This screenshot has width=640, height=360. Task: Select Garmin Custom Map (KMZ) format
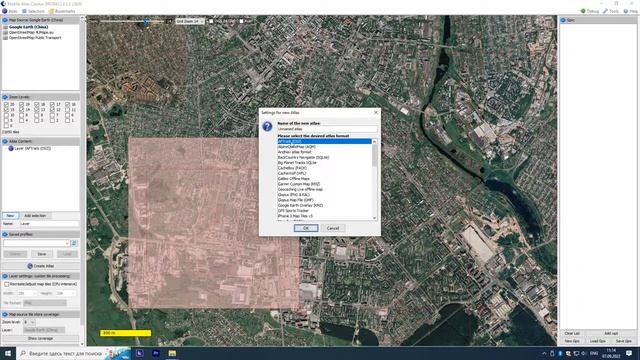tap(324, 184)
